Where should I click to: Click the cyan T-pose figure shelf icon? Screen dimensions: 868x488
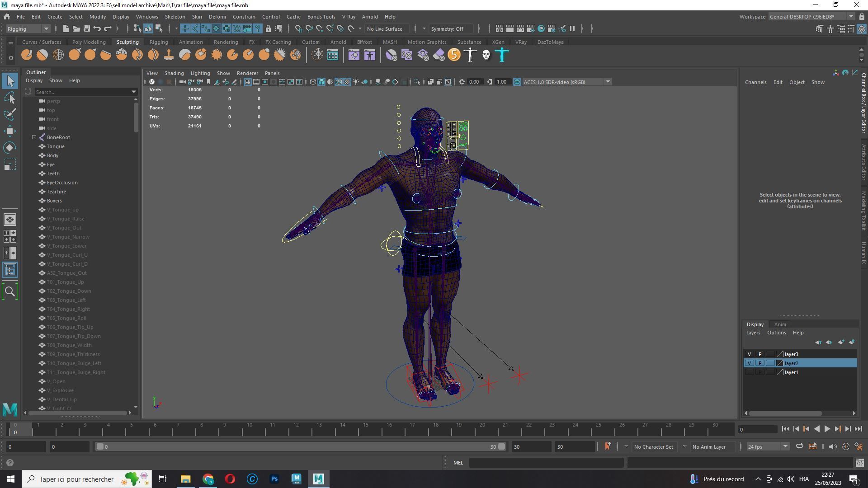(502, 55)
